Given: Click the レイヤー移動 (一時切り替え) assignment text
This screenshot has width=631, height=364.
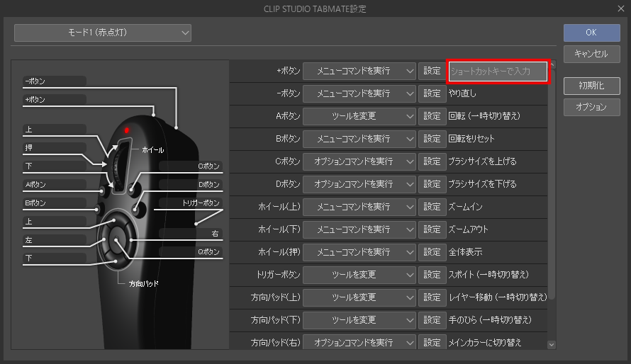Looking at the screenshot, I should click(498, 297).
